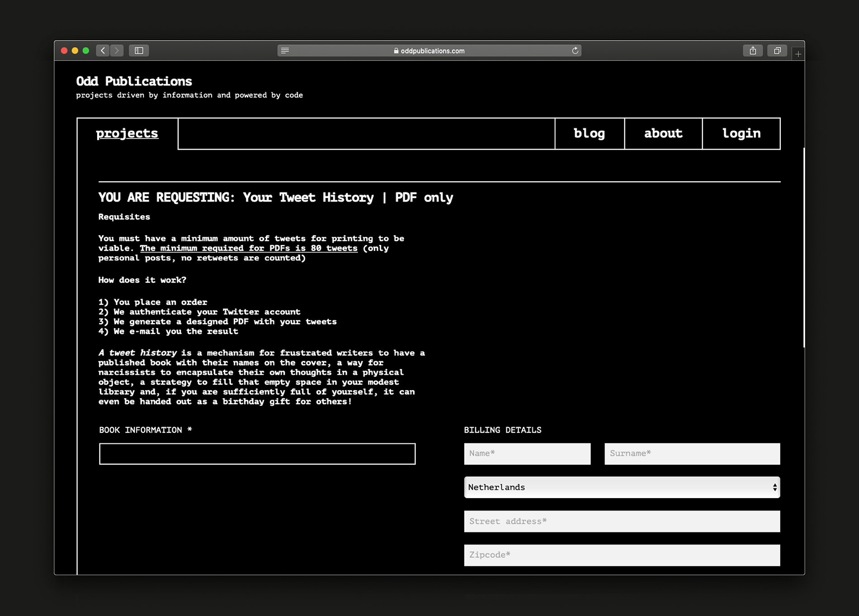The height and width of the screenshot is (616, 859).
Task: Click the oddpublications.com address bar
Action: pos(429,51)
